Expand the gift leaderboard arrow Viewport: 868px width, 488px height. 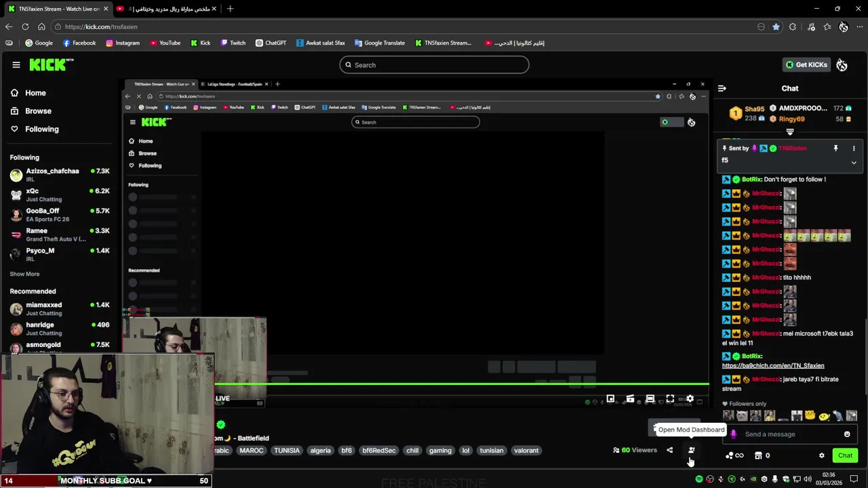coord(790,131)
